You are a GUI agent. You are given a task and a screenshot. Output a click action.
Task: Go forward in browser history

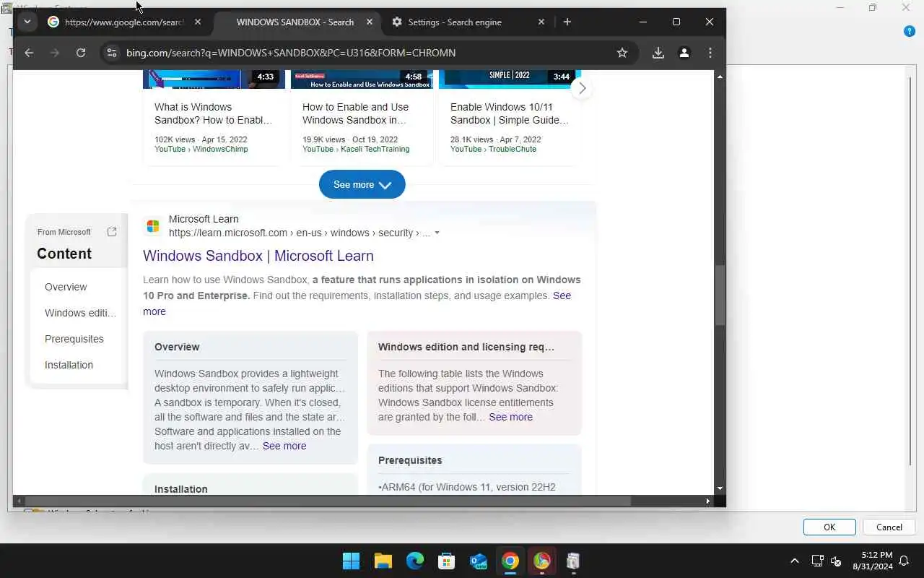coord(55,53)
